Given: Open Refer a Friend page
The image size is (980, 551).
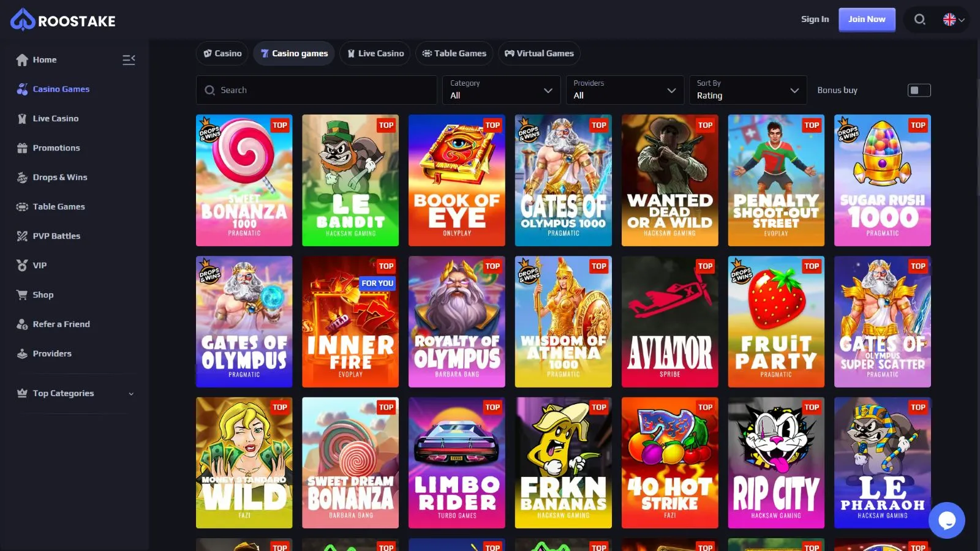Looking at the screenshot, I should [61, 324].
